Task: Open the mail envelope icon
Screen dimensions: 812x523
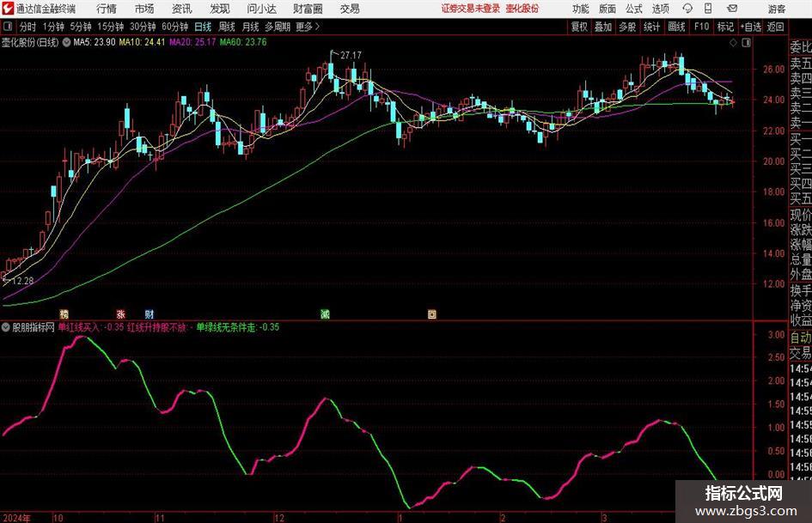Action: (x=732, y=9)
